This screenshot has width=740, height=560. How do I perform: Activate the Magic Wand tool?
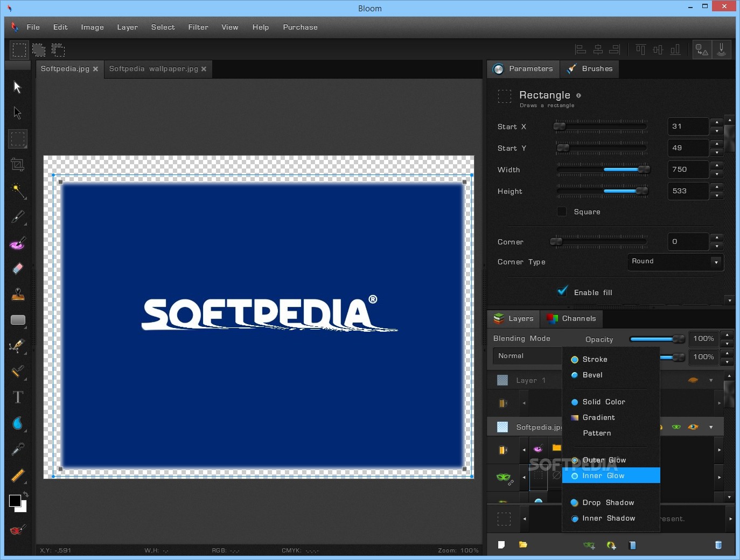point(17,191)
